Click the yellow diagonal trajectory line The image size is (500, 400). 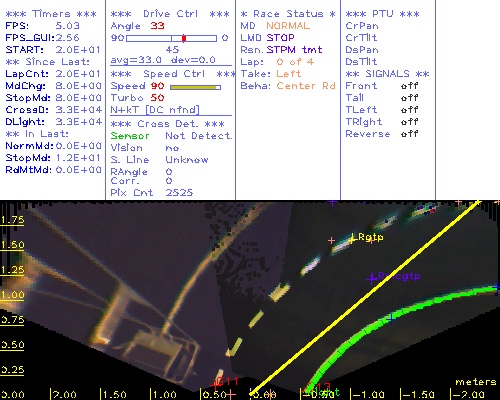pyautogui.click(x=365, y=298)
